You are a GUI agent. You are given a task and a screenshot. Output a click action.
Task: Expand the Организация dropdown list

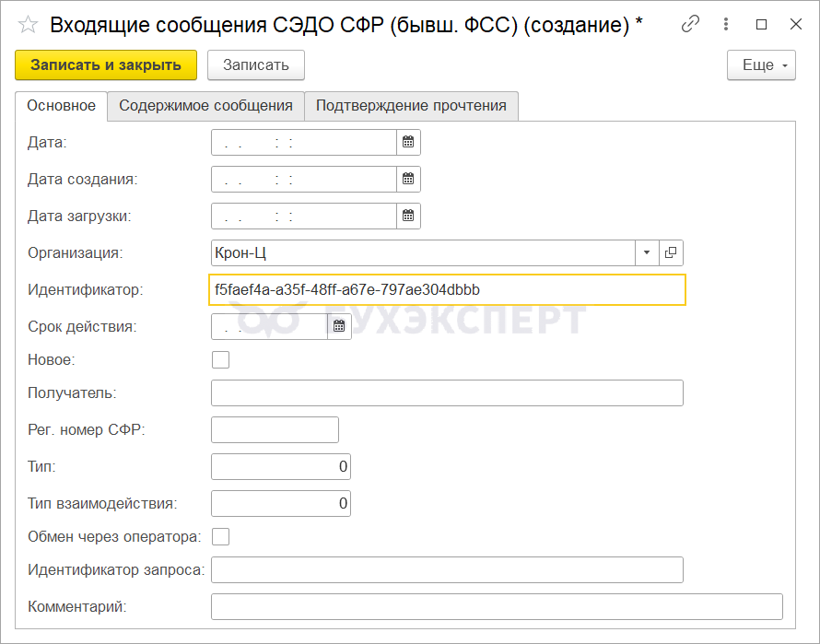click(x=647, y=252)
